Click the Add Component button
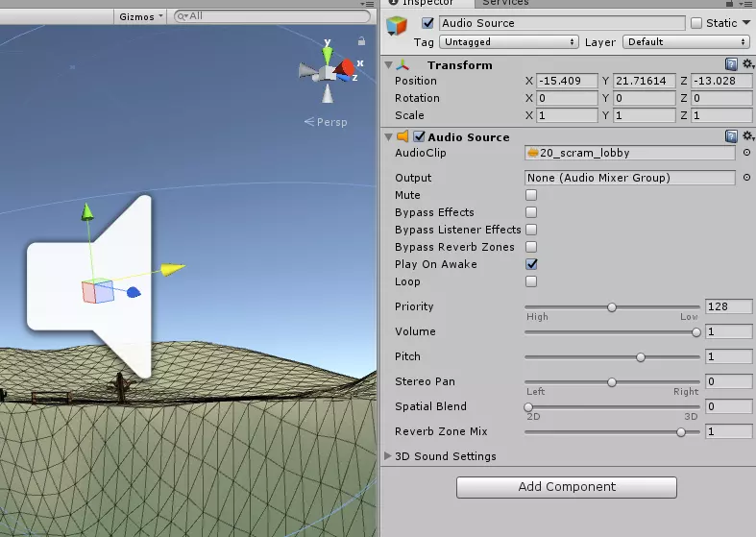Viewport: 756px width, 537px height. pos(567,487)
